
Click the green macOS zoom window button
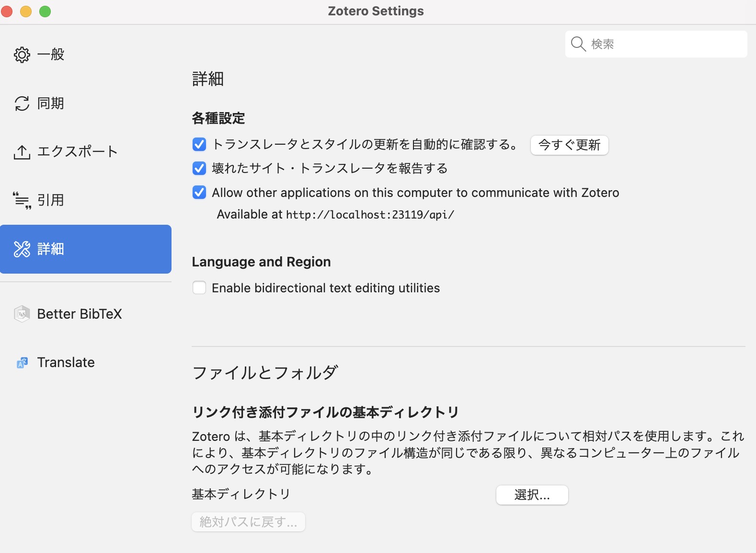pyautogui.click(x=45, y=12)
